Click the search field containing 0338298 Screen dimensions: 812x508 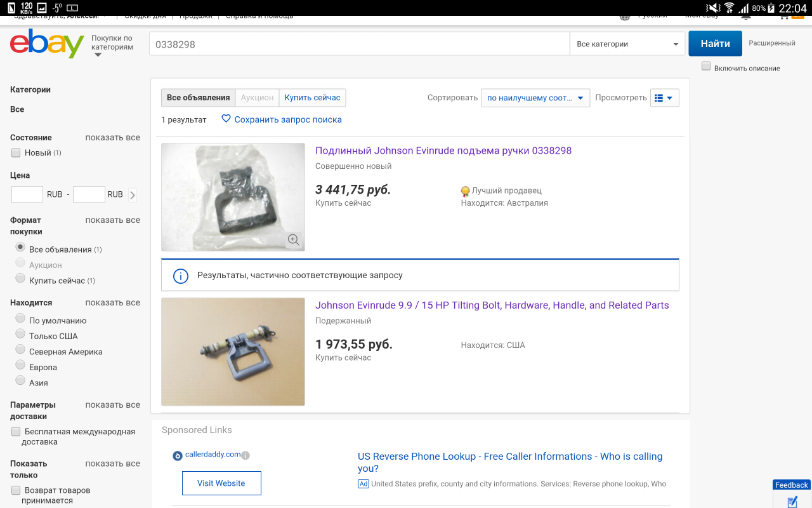click(x=358, y=44)
